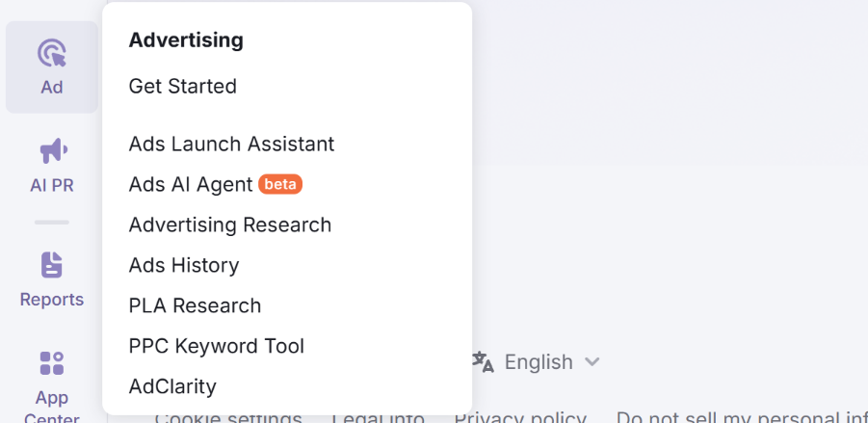Go to Advertising Research
The image size is (868, 423).
[230, 225]
